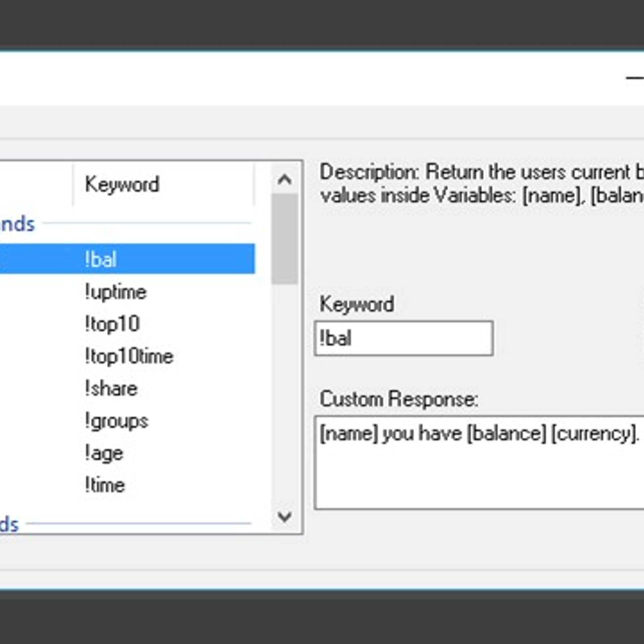Select the !bal command row
This screenshot has height=644, width=644.
point(127,259)
